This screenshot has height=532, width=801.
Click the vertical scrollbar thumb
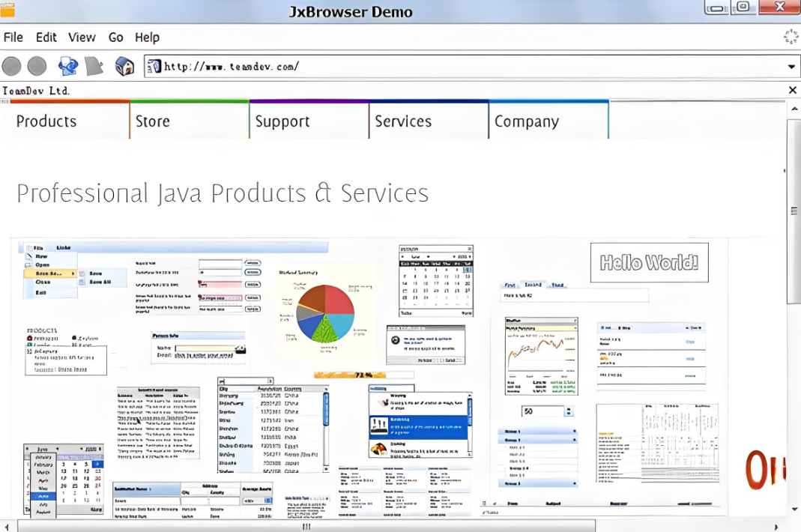[x=794, y=210]
